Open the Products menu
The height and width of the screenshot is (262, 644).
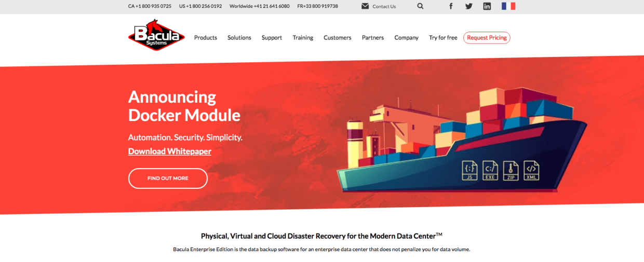pos(206,38)
